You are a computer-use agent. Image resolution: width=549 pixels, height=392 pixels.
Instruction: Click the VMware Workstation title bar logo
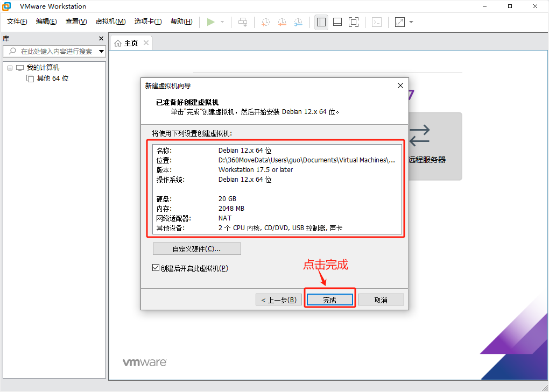tap(6, 6)
